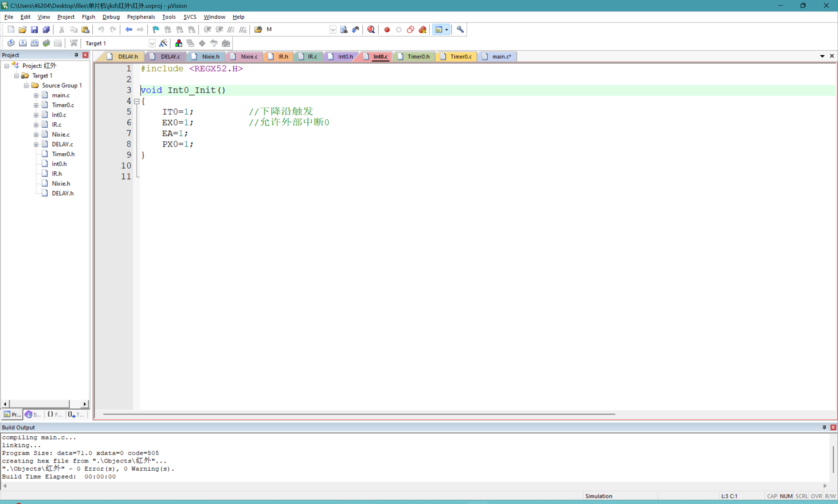This screenshot has height=504, width=838.
Task: Collapse the Source Group 1 folder
Action: tap(26, 86)
